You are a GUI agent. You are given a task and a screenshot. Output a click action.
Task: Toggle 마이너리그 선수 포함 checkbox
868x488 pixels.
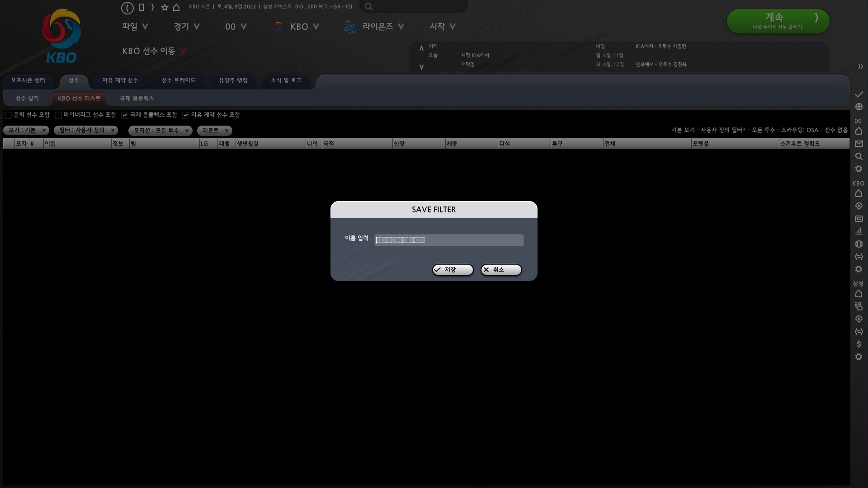[58, 115]
